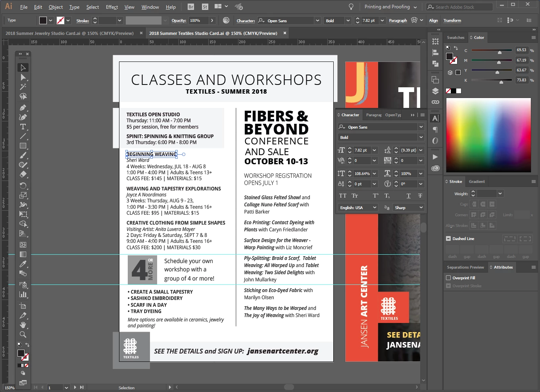Enable the Overprint Fill checkbox
This screenshot has width=540, height=392.
coord(448,278)
